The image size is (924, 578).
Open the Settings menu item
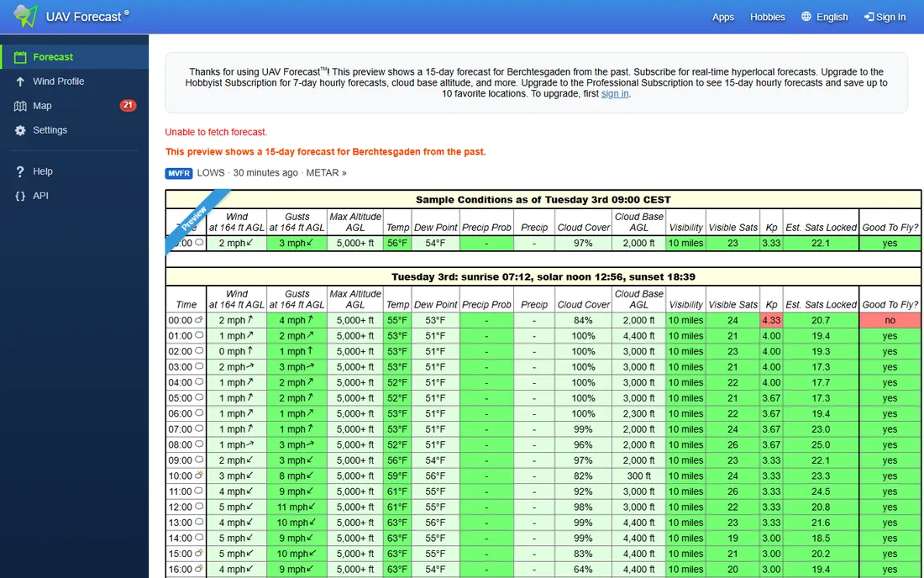74,130
